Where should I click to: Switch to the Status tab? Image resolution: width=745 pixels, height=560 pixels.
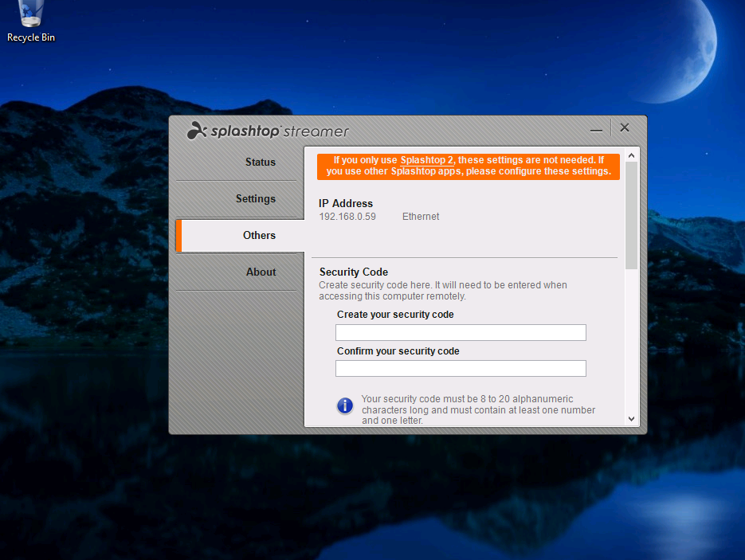(x=260, y=163)
